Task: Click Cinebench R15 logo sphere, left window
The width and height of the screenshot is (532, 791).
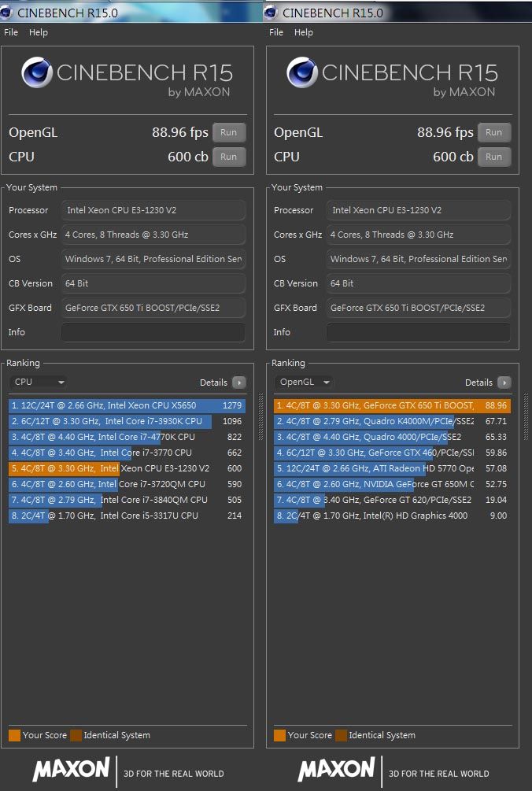Action: tap(37, 72)
